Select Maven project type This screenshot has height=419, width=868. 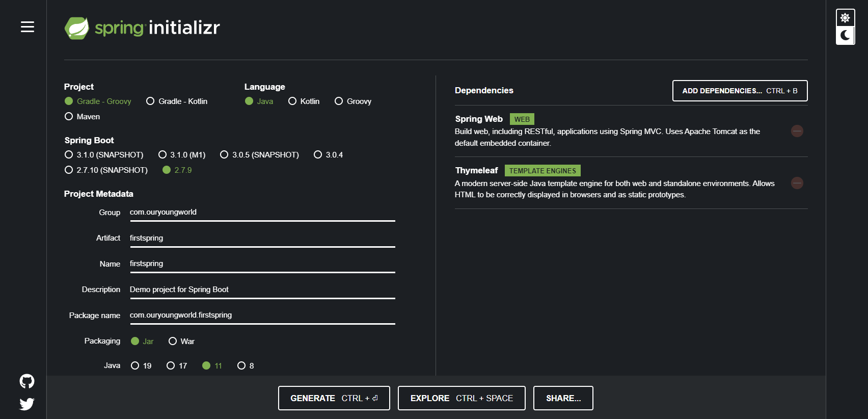(82, 117)
